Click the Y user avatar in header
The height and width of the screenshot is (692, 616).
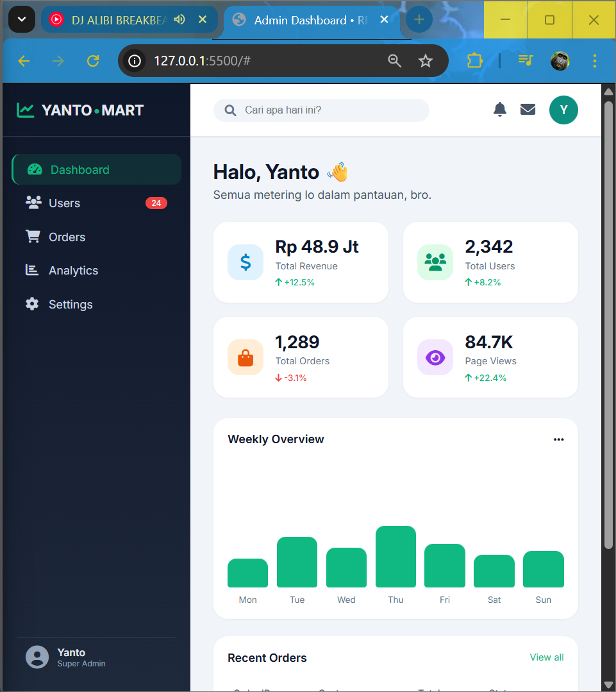pos(563,110)
